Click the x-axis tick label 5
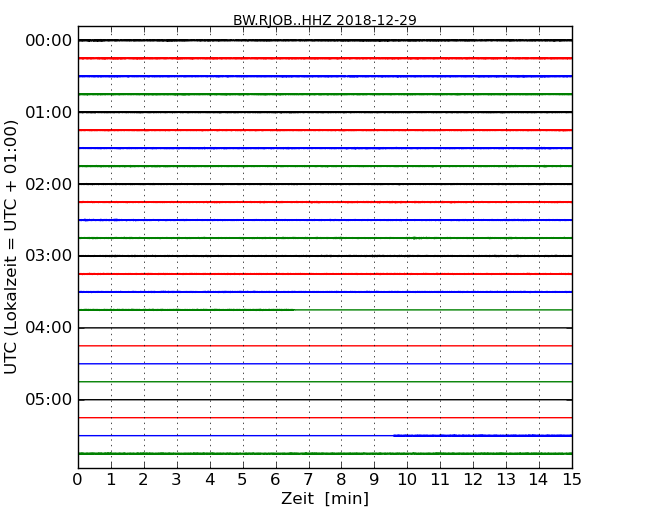This screenshot has width=650, height=520. pos(243,480)
